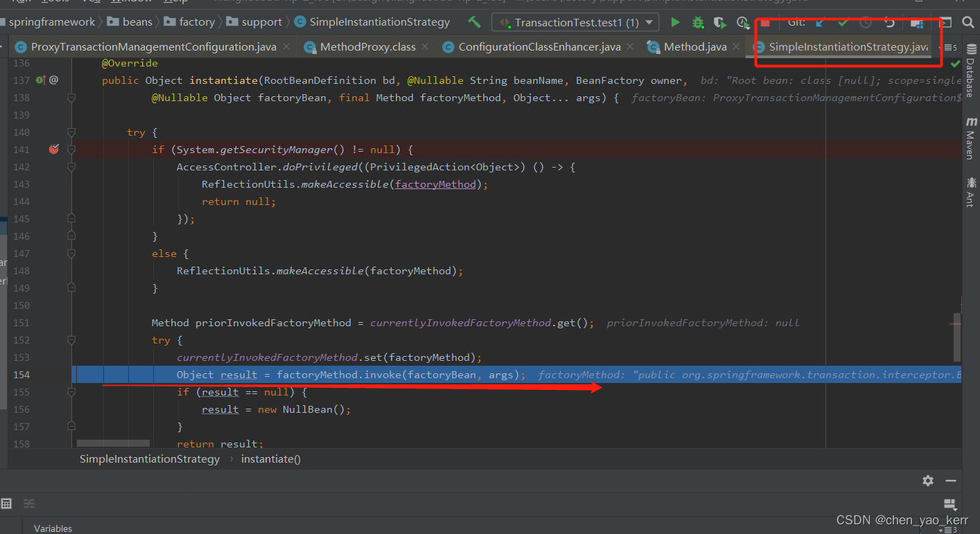Image resolution: width=980 pixels, height=534 pixels.
Task: Open the TransactionTest.test1 run configuration dropdown
Action: 575,23
